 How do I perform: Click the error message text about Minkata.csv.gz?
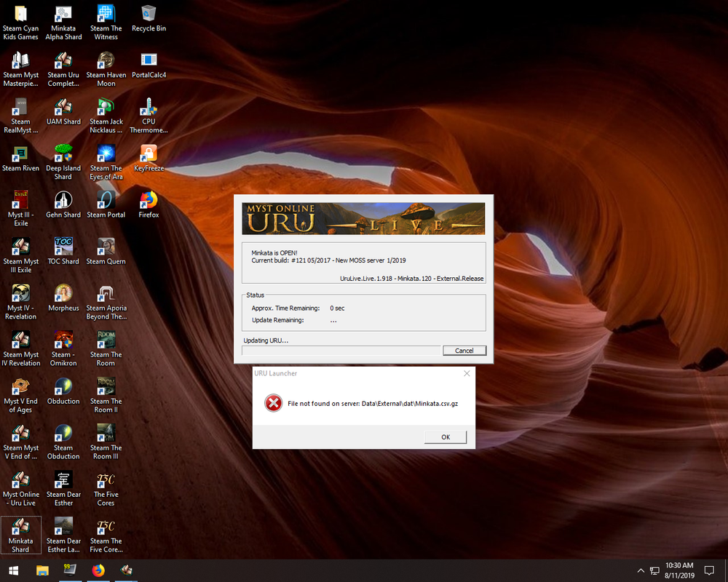[372, 403]
